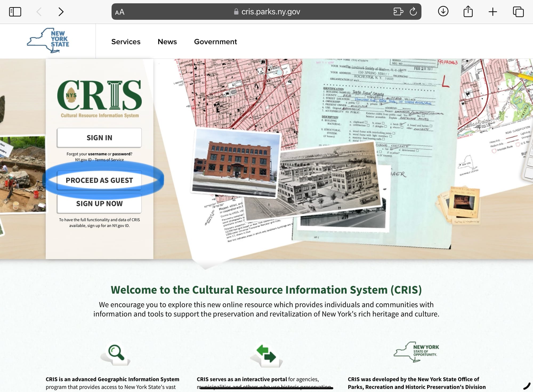Image resolution: width=533 pixels, height=392 pixels.
Task: Show the tab overview icon
Action: [518, 12]
